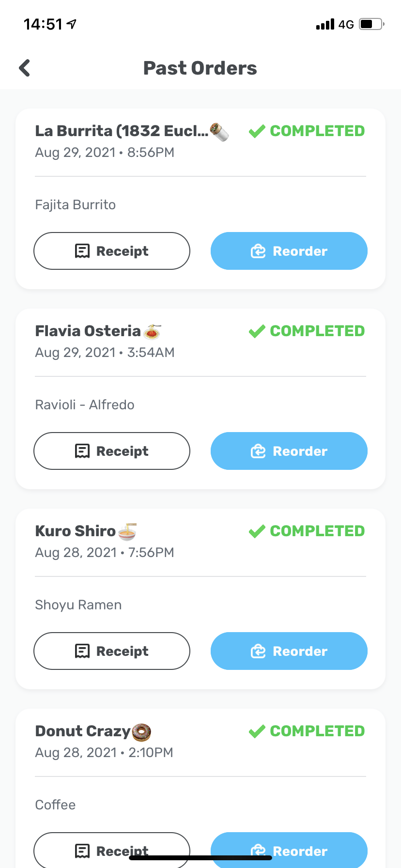The height and width of the screenshot is (868, 401).
Task: Tap the COMPLETED status on La Burrita order
Action: (317, 131)
